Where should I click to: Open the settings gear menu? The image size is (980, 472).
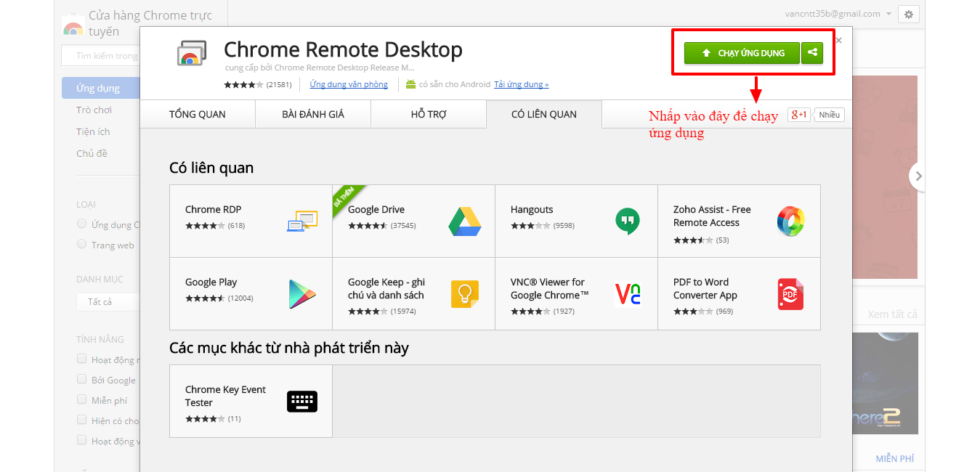[x=909, y=14]
